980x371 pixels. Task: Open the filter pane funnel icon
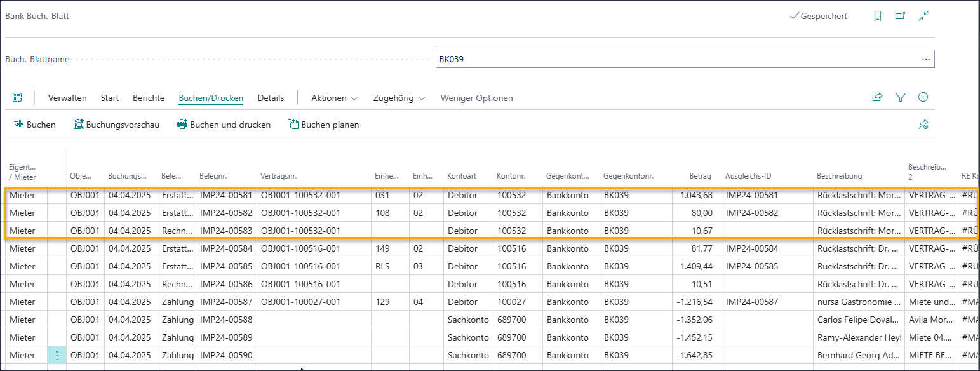pyautogui.click(x=900, y=97)
